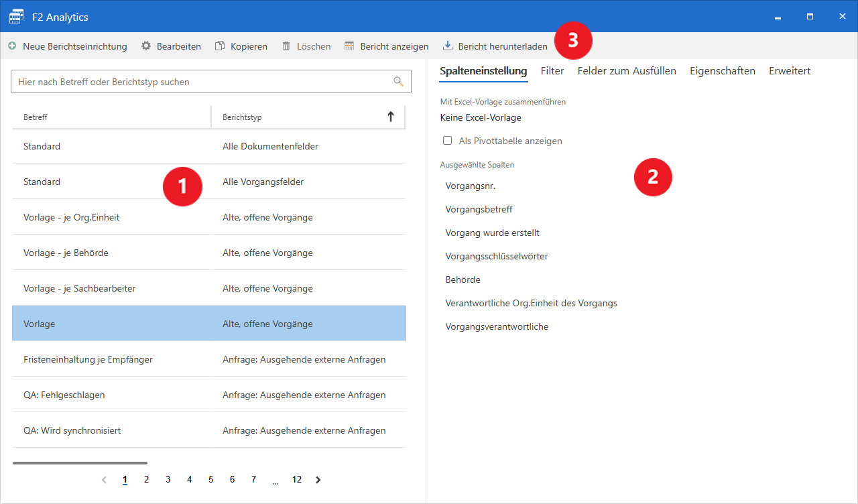Viewport: 858px width, 504px height.
Task: Select the Vorlage - je Behörde row
Action: coord(209,253)
